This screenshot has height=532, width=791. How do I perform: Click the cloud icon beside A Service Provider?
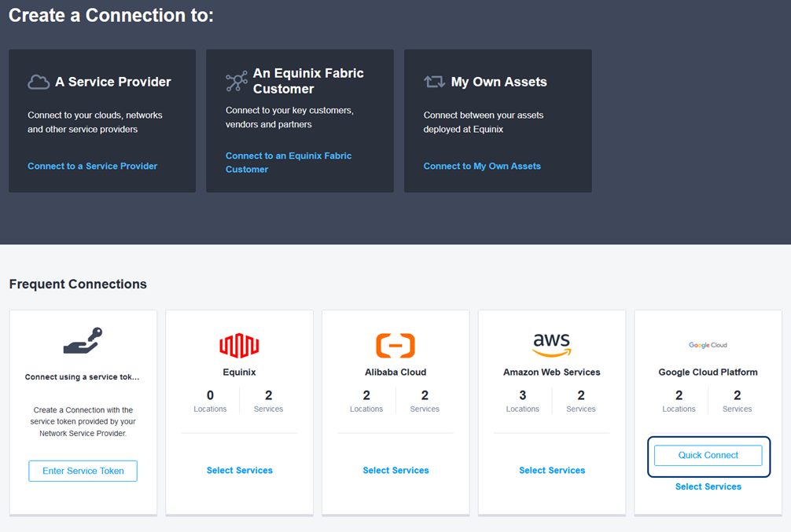[x=39, y=82]
